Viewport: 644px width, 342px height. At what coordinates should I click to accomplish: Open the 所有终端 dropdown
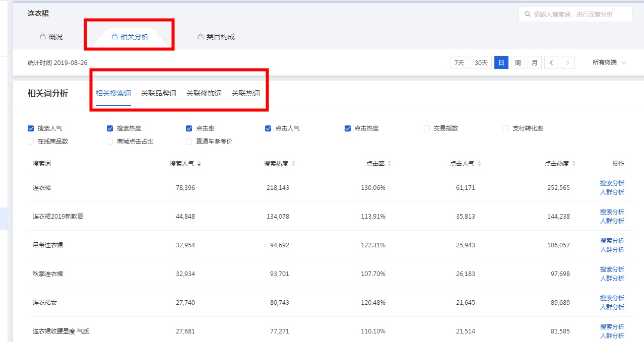[609, 63]
